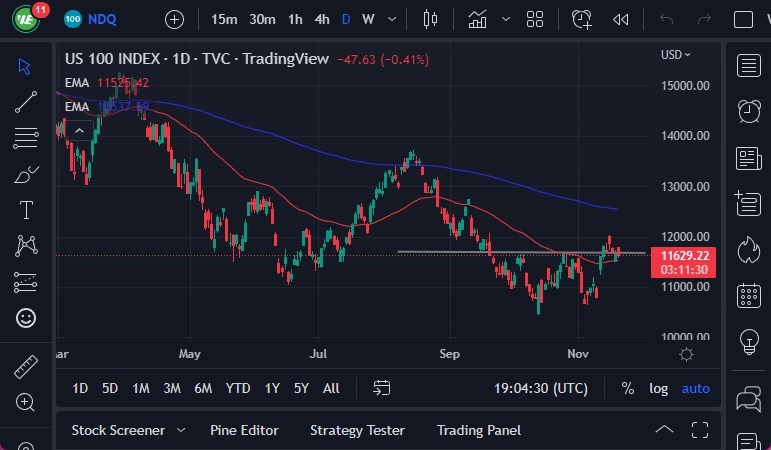Image resolution: width=771 pixels, height=450 pixels.
Task: Toggle the log scale option
Action: click(x=658, y=388)
